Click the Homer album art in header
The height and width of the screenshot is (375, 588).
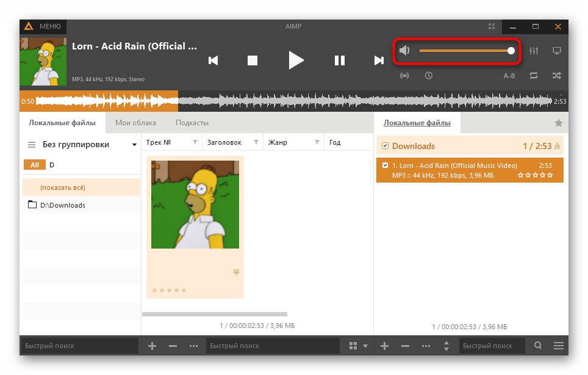coord(43,62)
